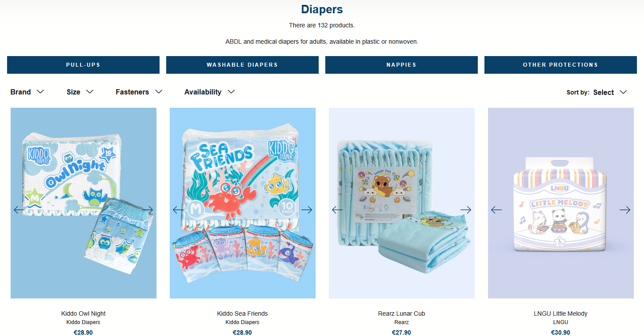Open the Washable Diapers category
Viewport: 644px width, 336px height.
click(242, 65)
